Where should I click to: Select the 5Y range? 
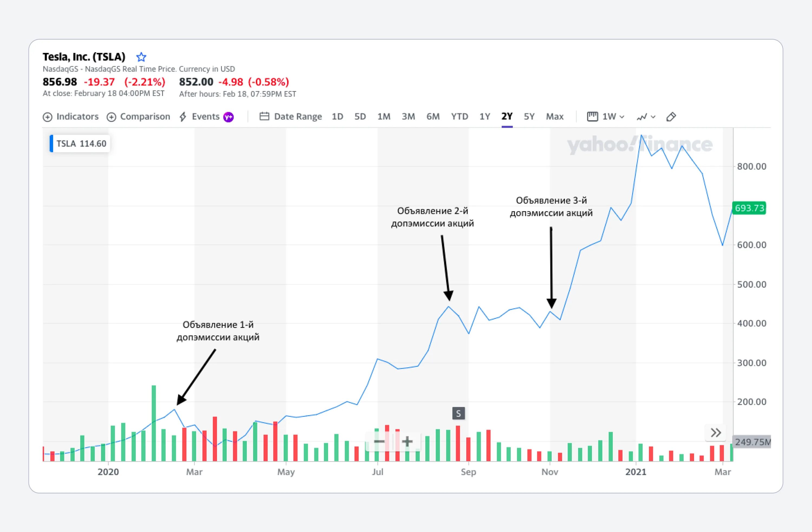529,117
